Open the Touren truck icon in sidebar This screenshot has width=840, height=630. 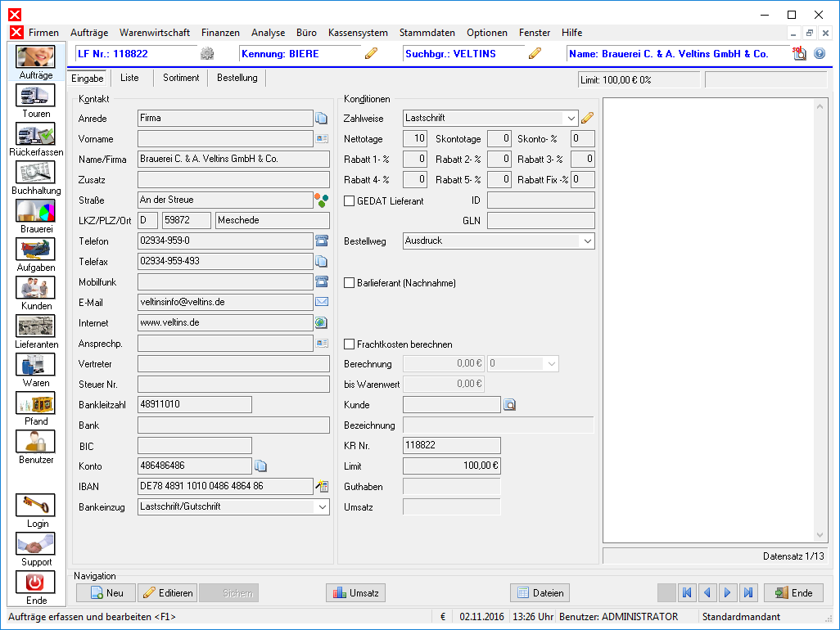[35, 97]
